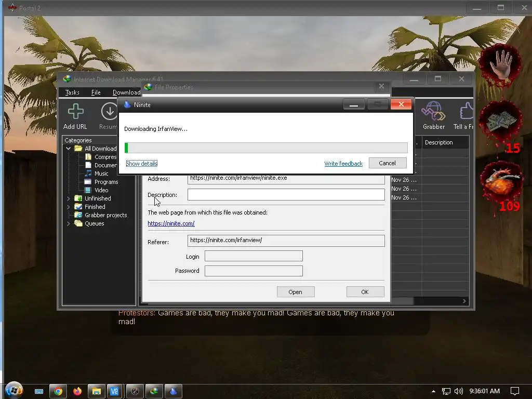Click the Postal 2 cash inventory icon
Screen dimensions: 532x399
[501, 121]
